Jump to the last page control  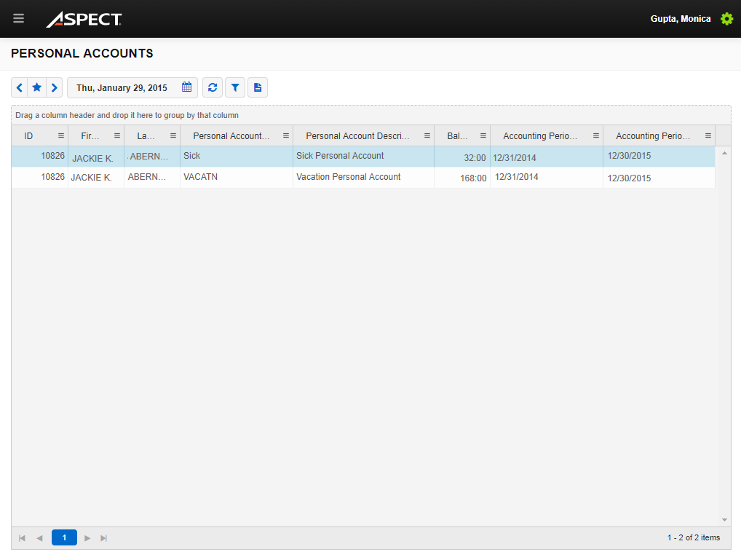click(103, 537)
